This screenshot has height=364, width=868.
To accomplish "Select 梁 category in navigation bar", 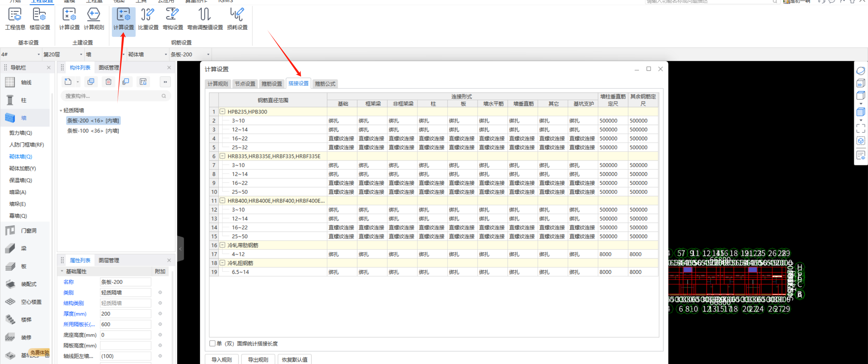I will click(x=25, y=248).
